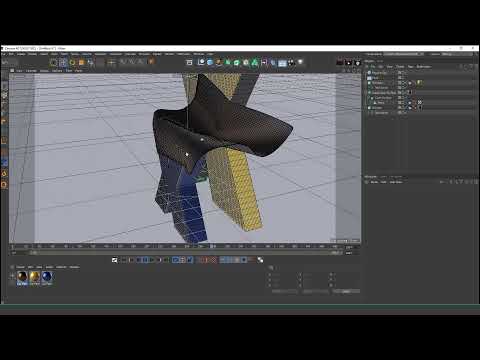Click the black-and-white icon before the light bulb
This screenshot has width=480, height=360.
pyautogui.click(x=291, y=62)
